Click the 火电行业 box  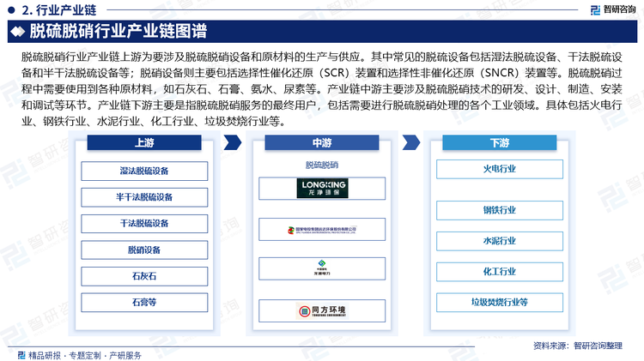tap(500, 169)
